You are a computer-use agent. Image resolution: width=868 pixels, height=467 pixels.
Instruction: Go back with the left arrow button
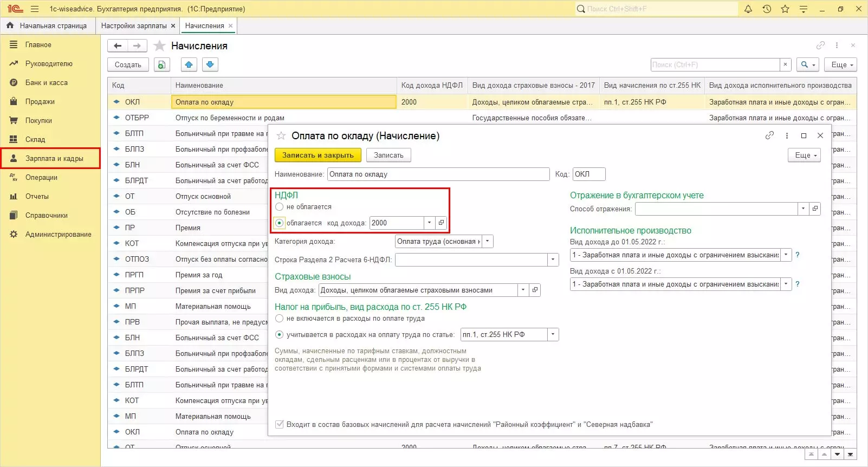tap(118, 46)
